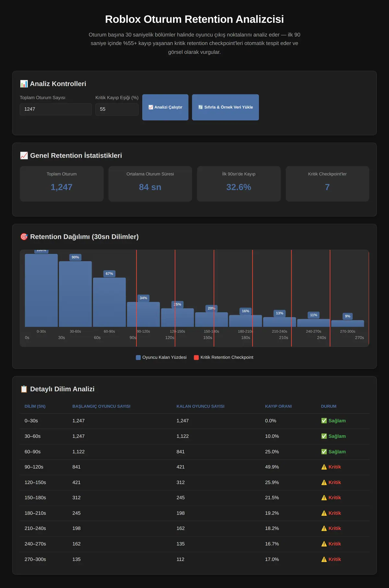Click the "17.0%" loss rate cell
The height and width of the screenshot is (588, 389).
coord(272,559)
